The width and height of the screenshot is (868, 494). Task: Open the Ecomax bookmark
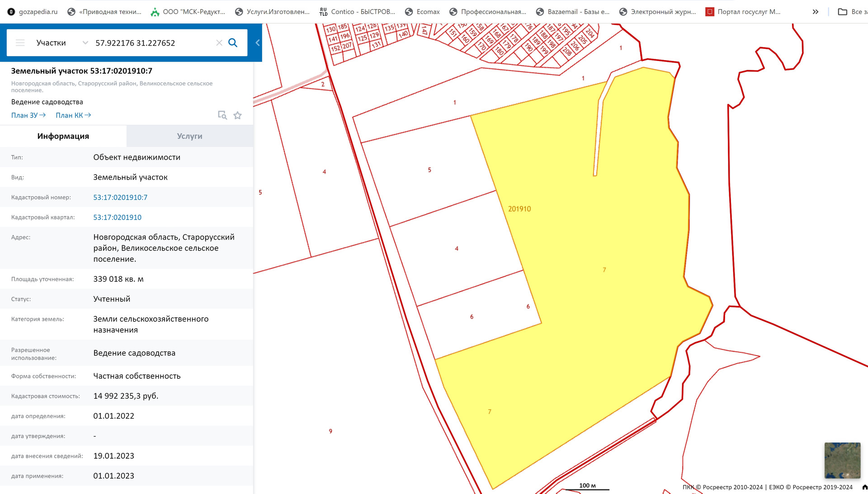click(422, 12)
